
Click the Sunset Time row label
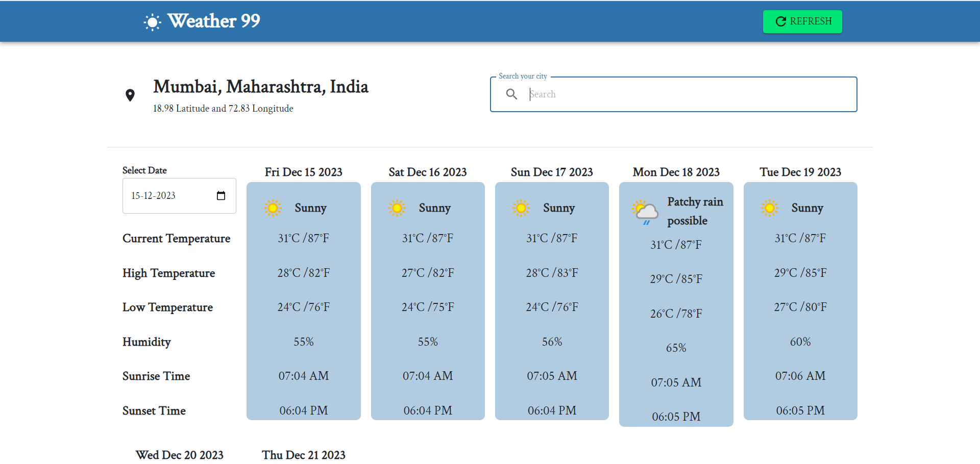[154, 410]
